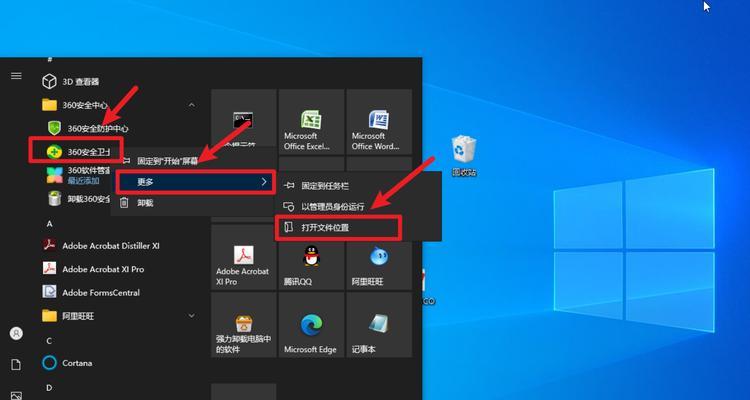Viewport: 750px width, 400px height.
Task: Expand the 更多 submenu arrow
Action: (x=264, y=182)
